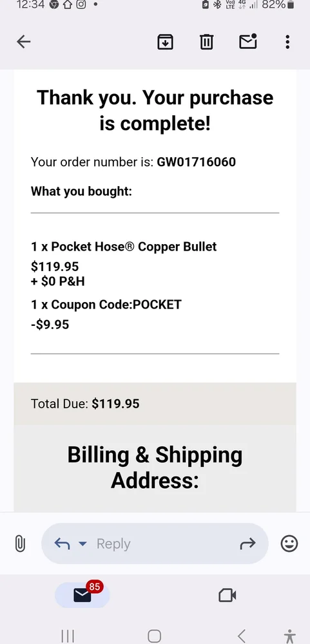Tap the reply arrow icon
Image resolution: width=310 pixels, height=644 pixels.
coord(62,544)
